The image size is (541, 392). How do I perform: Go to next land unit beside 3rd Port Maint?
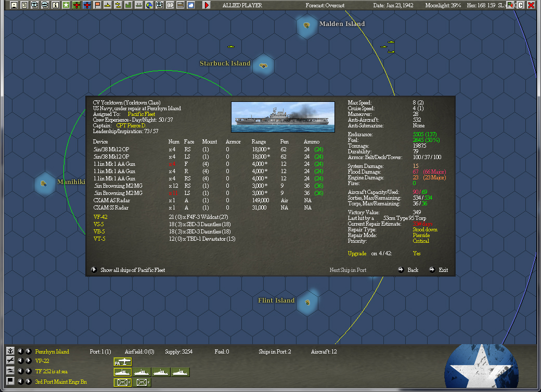28,382
